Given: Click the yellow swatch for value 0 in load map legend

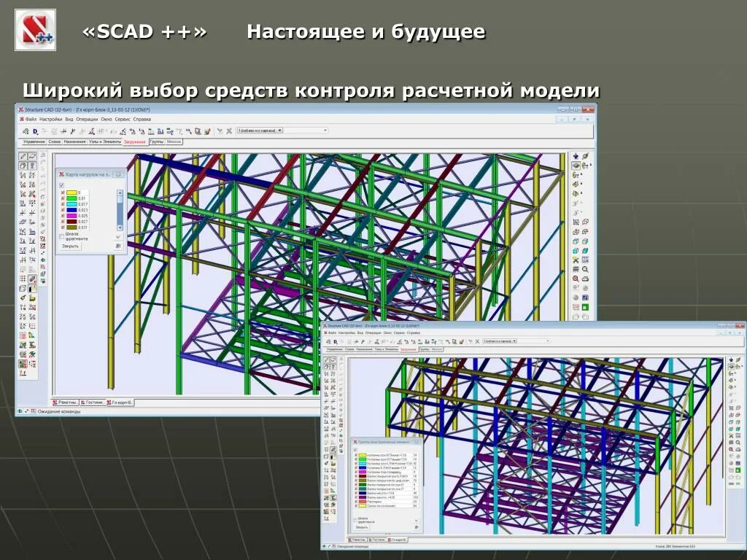Looking at the screenshot, I should 71,192.
